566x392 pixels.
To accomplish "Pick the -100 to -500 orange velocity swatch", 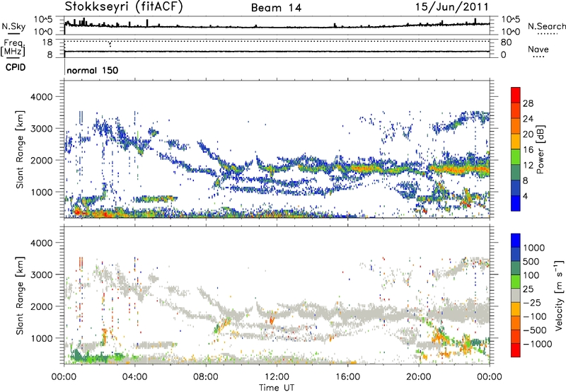I will [516, 323].
